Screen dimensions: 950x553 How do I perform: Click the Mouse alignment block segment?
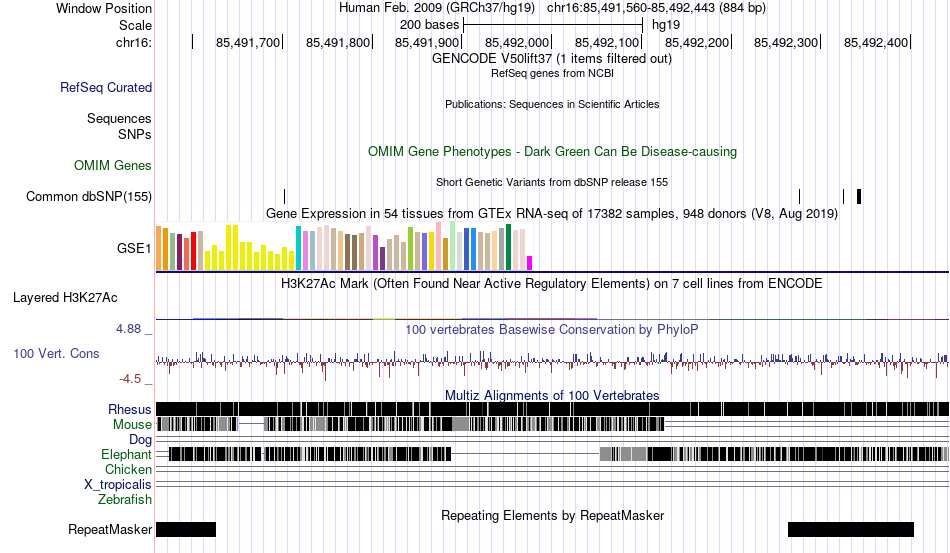click(464, 423)
